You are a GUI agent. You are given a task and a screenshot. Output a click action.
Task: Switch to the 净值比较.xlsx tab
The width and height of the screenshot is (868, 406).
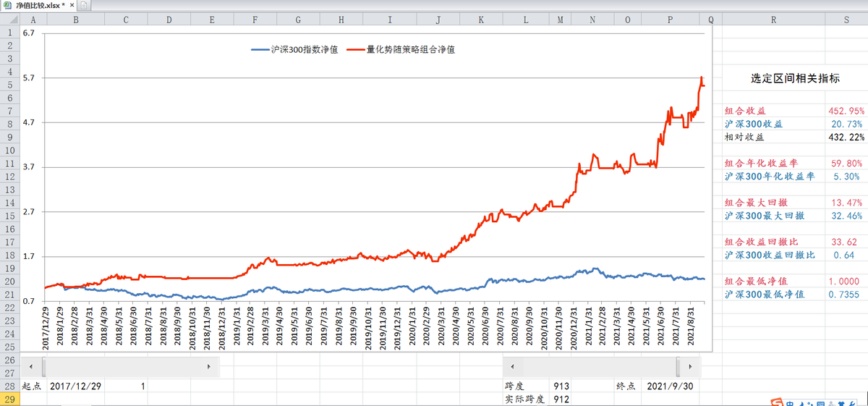38,5
